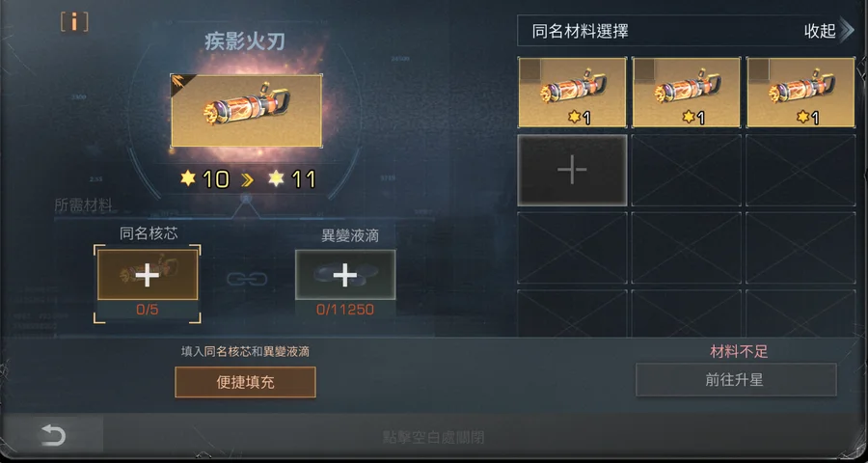This screenshot has width=868, height=463.
Task: Click the 0/11250 droplet count label
Action: click(x=345, y=310)
